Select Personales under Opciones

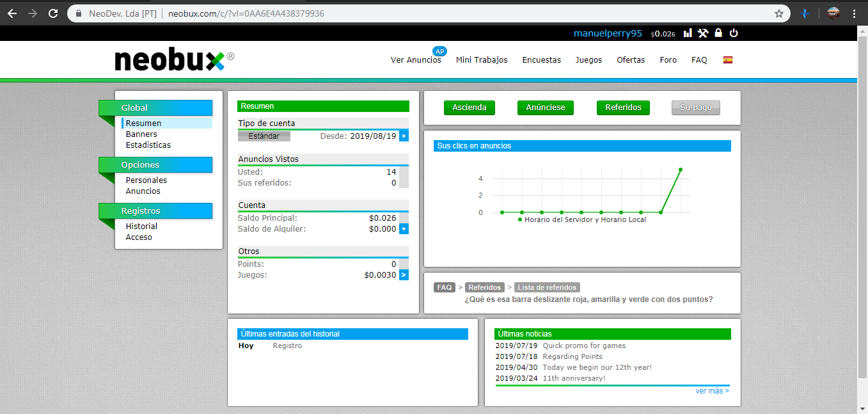pyautogui.click(x=146, y=180)
